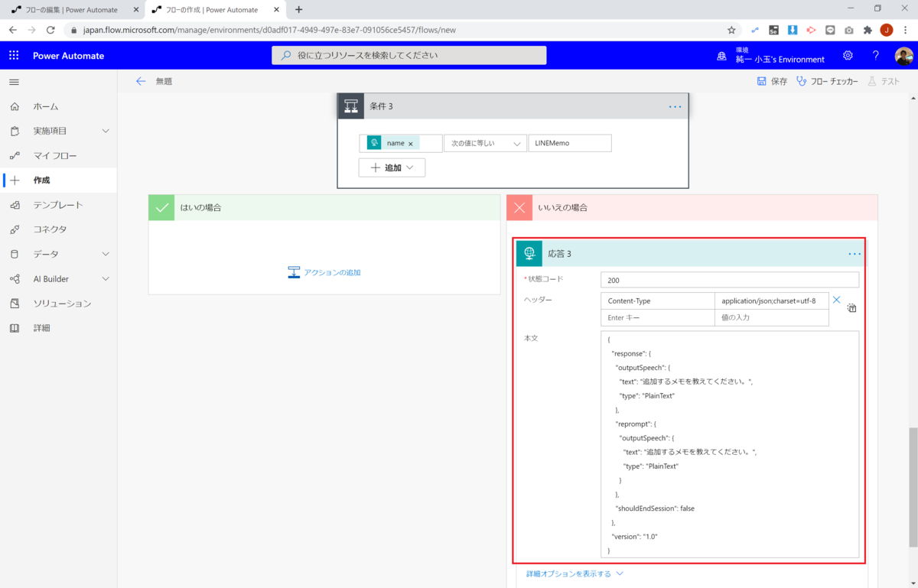Open the Chrome three-dot menu
This screenshot has width=918, height=588.
click(x=906, y=30)
